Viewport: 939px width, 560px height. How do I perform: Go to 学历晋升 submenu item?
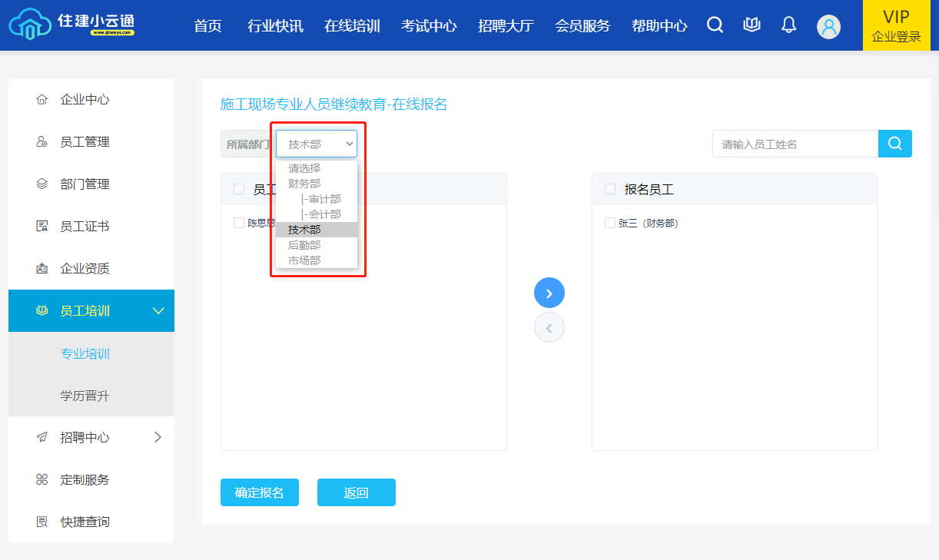click(85, 396)
